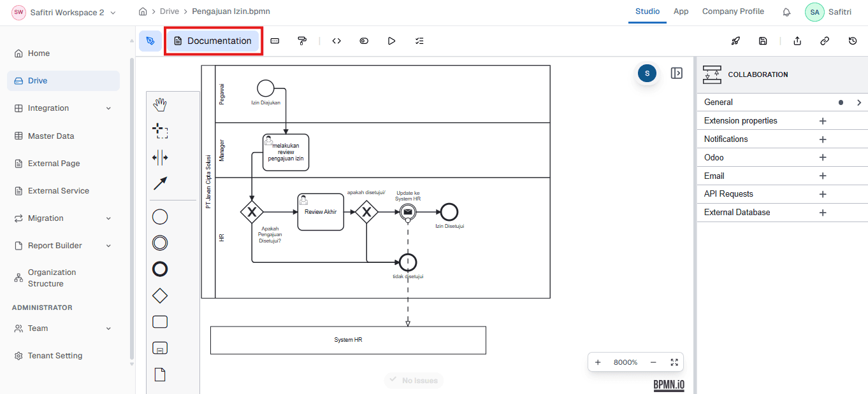Toggle fullscreen canvas view
The width and height of the screenshot is (868, 394).
[x=674, y=362]
